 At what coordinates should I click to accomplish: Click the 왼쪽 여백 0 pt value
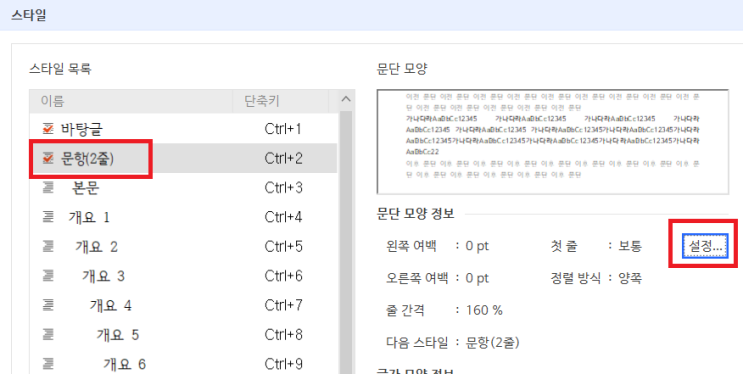[x=477, y=246]
